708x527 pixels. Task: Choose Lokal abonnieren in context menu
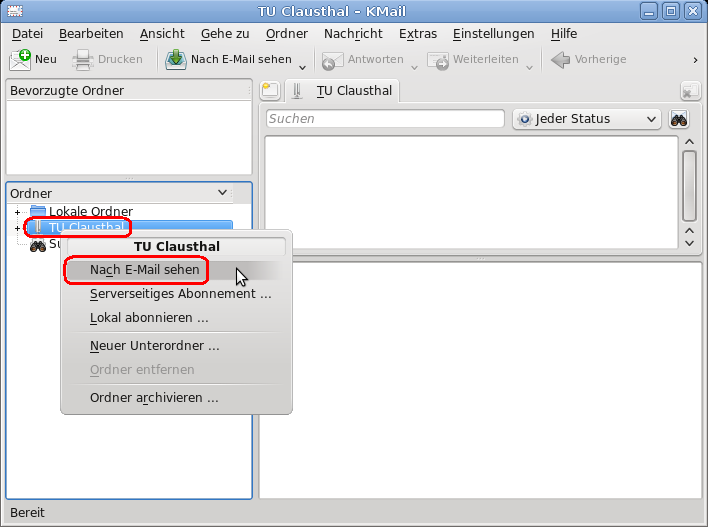tap(177, 318)
